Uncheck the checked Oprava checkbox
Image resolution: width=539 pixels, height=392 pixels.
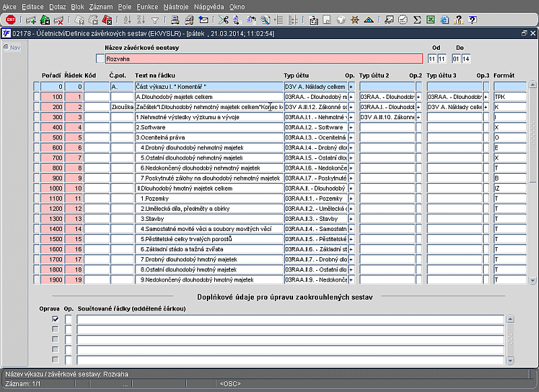[55, 319]
